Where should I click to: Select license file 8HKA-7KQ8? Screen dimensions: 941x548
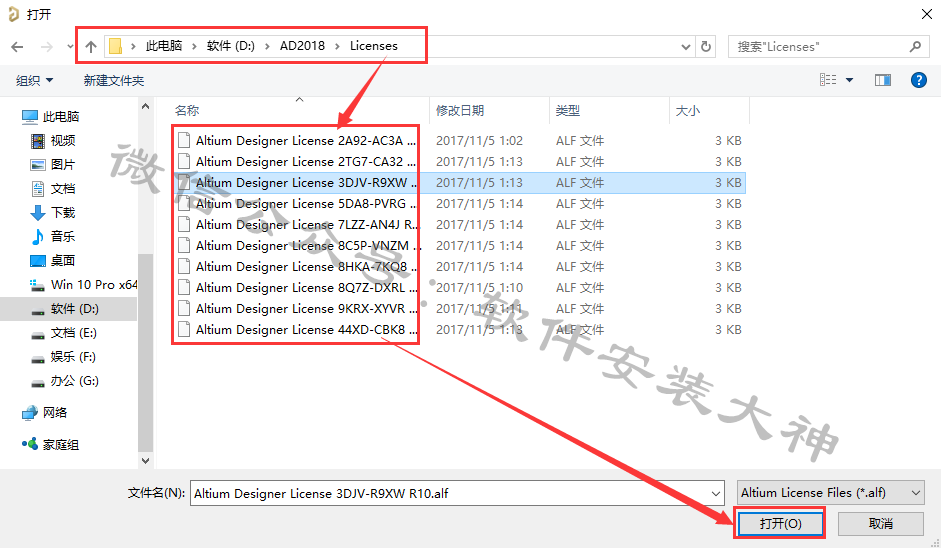460,266
